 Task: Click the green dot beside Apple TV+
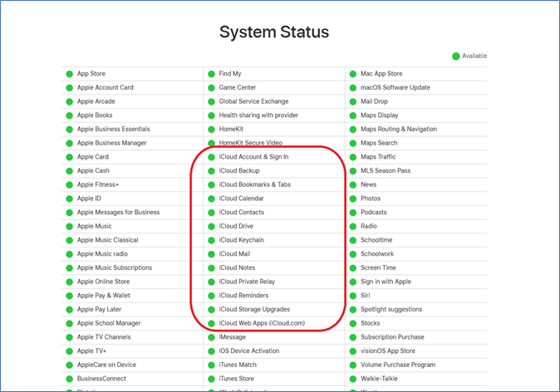70,351
